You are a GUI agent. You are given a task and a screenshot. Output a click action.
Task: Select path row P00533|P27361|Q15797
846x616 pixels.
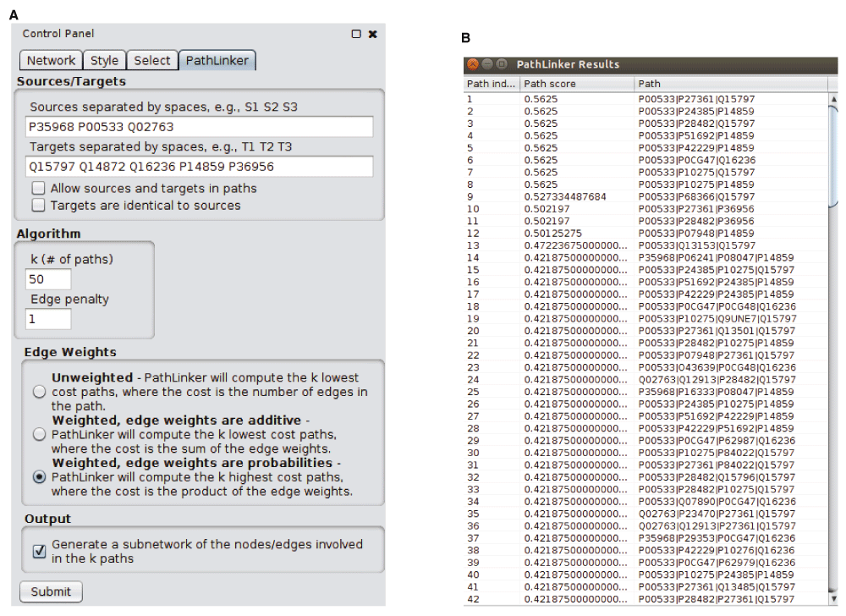[x=645, y=99]
